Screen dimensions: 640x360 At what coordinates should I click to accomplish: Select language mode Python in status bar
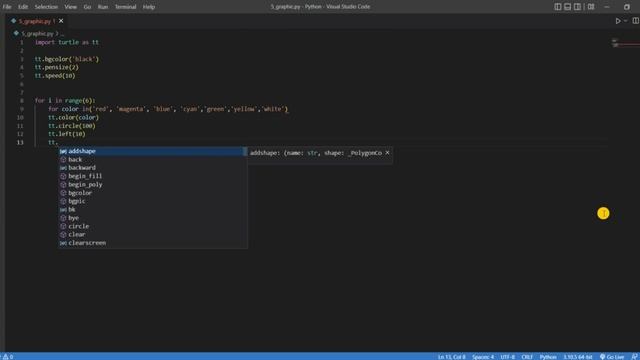548,356
